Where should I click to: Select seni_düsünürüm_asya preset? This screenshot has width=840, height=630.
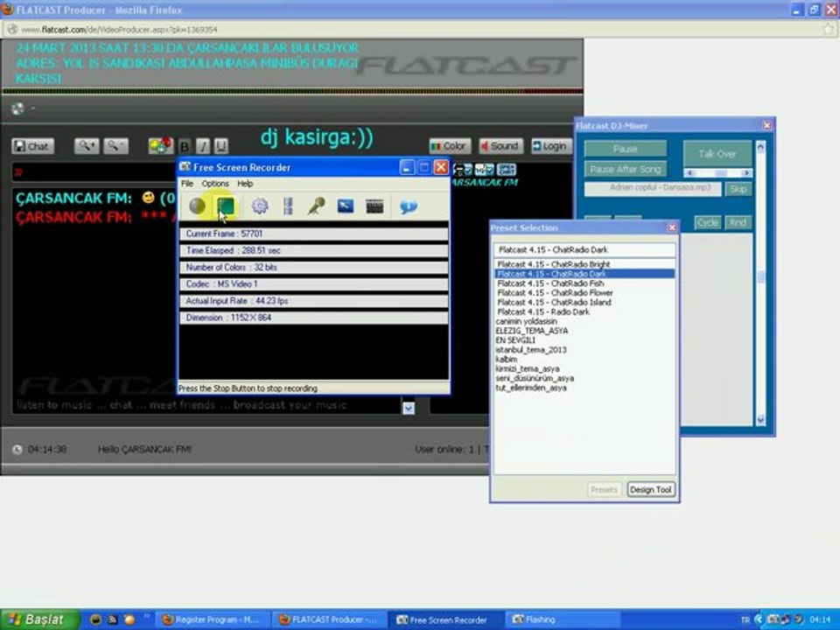tap(584, 378)
